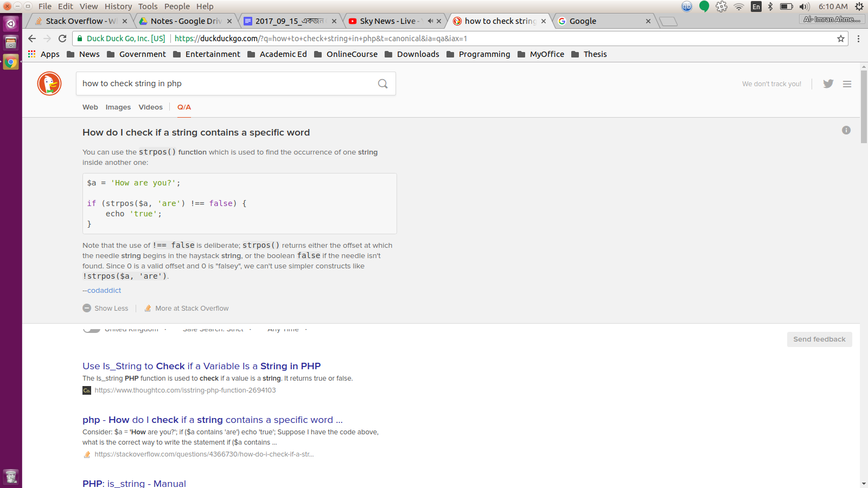The image size is (868, 488).
Task: Open the Academic Ed bookmarks folder
Action: coord(277,54)
